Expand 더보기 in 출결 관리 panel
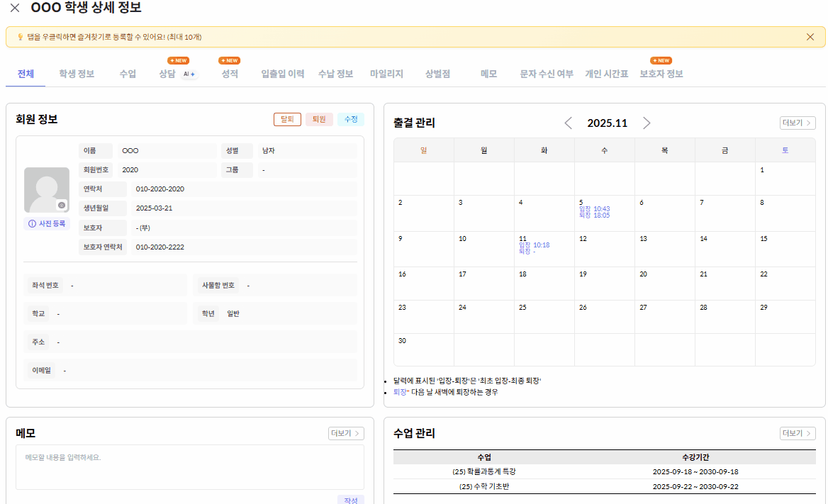 point(798,123)
